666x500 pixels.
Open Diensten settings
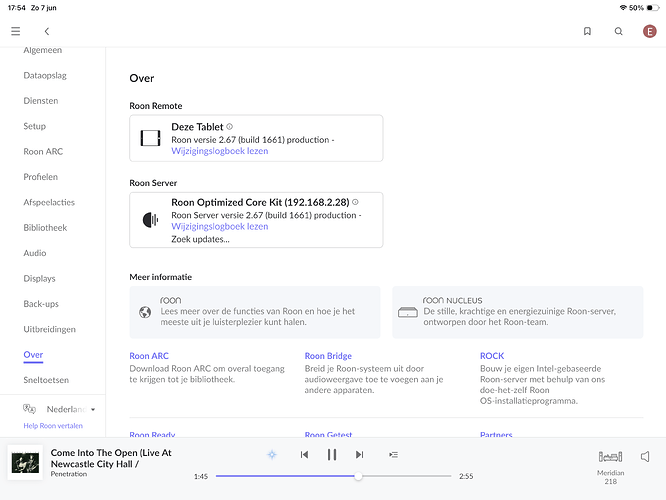(x=41, y=101)
